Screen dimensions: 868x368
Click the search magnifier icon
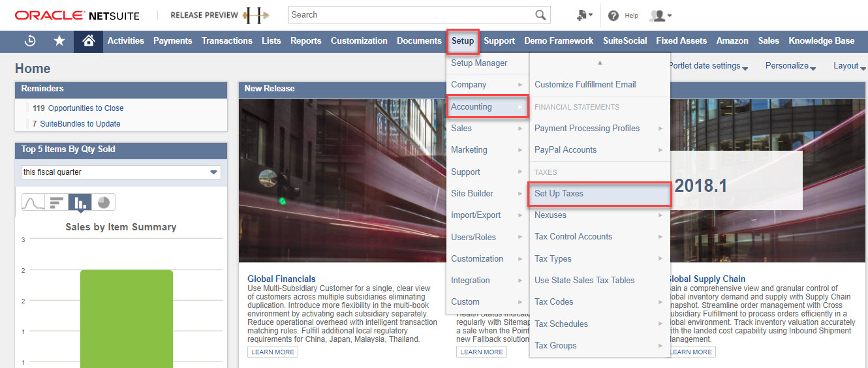click(540, 15)
